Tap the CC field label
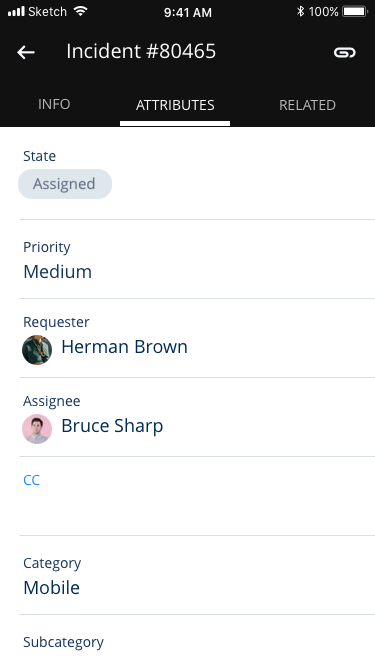Screen dimensions: 375x667 (31, 480)
